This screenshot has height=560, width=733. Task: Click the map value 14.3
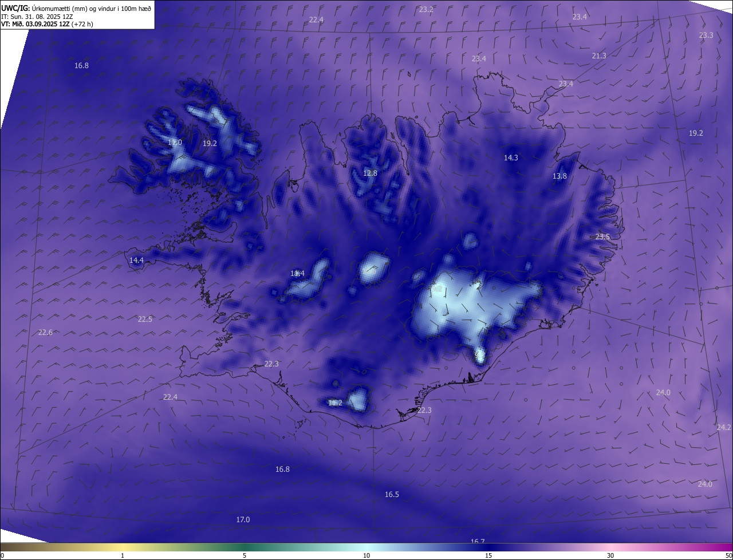[x=511, y=158]
